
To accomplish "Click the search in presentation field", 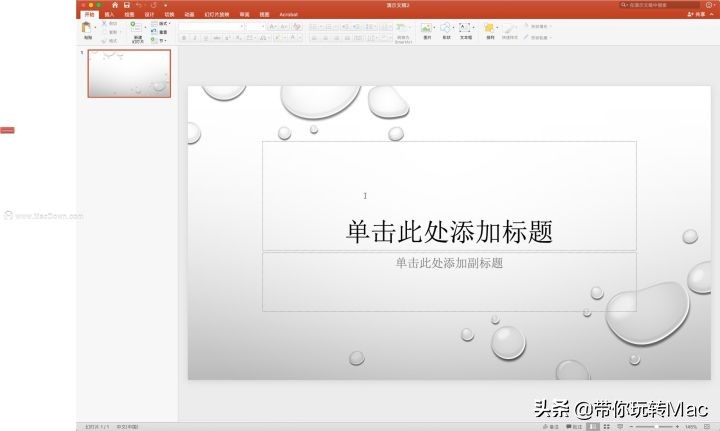I will [660, 5].
